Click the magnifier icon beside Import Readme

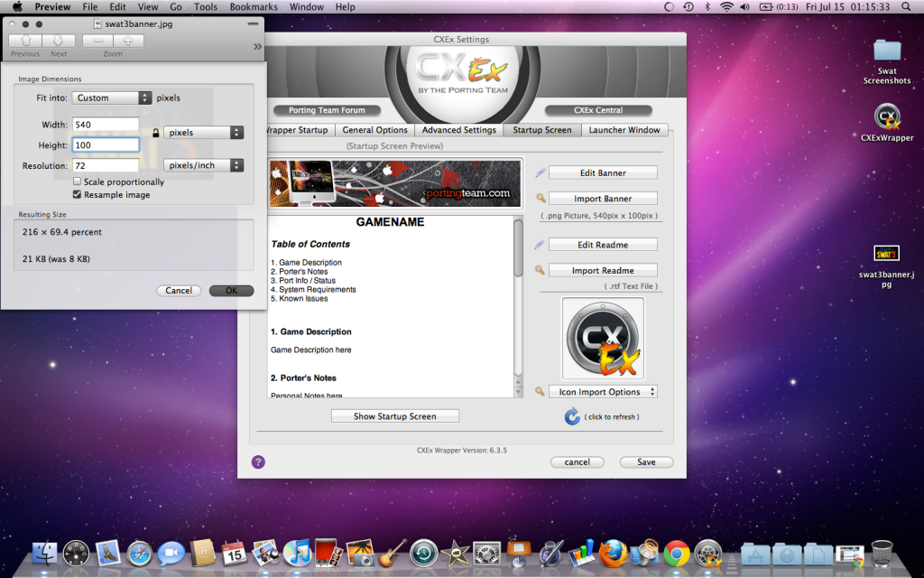tap(540, 270)
